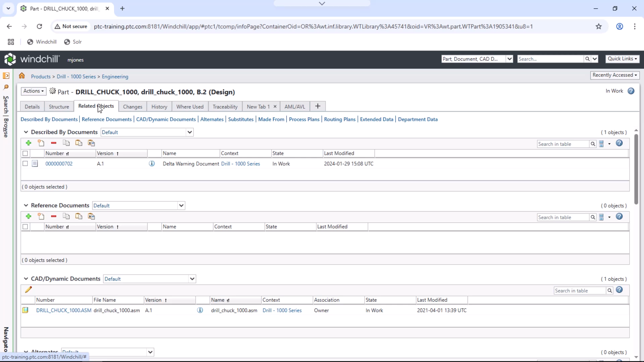Select checkbox for document 0000000702
This screenshot has width=644, height=362.
25,164
